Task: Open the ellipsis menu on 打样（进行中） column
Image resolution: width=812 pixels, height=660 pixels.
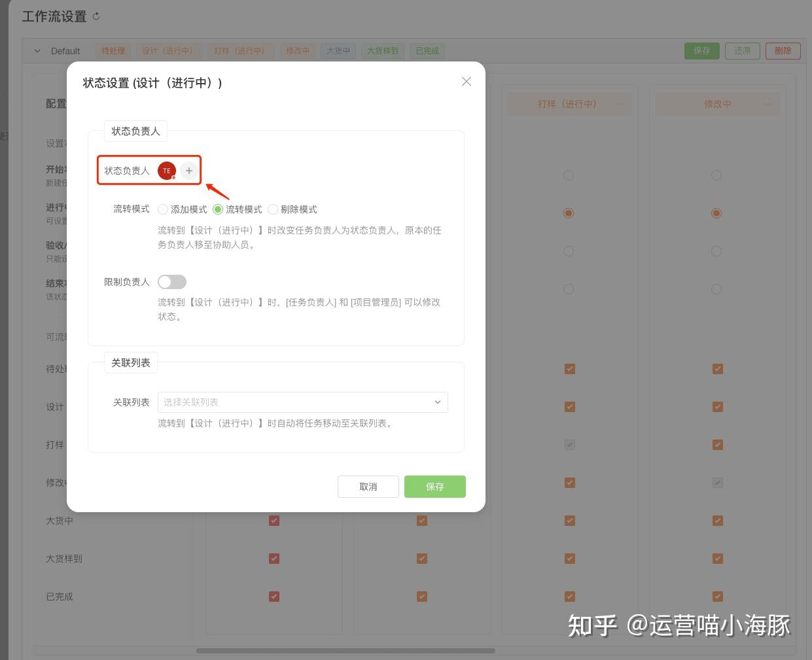Action: [620, 103]
